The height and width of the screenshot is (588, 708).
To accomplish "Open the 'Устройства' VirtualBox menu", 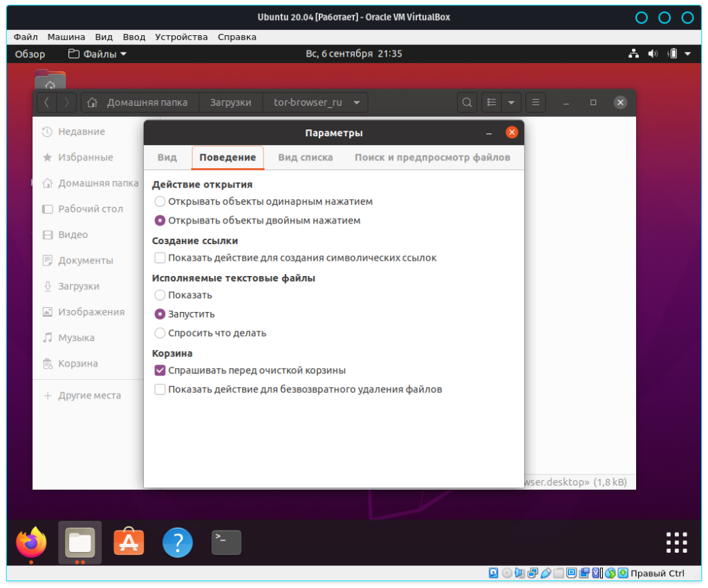I will 181,37.
